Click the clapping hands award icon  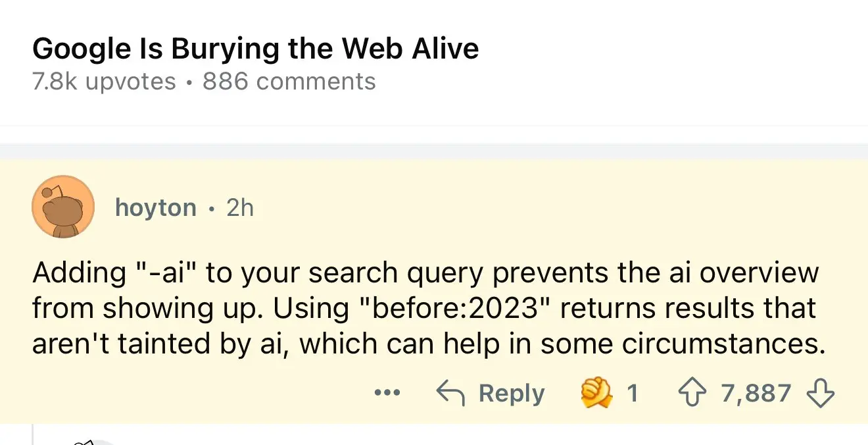(595, 394)
